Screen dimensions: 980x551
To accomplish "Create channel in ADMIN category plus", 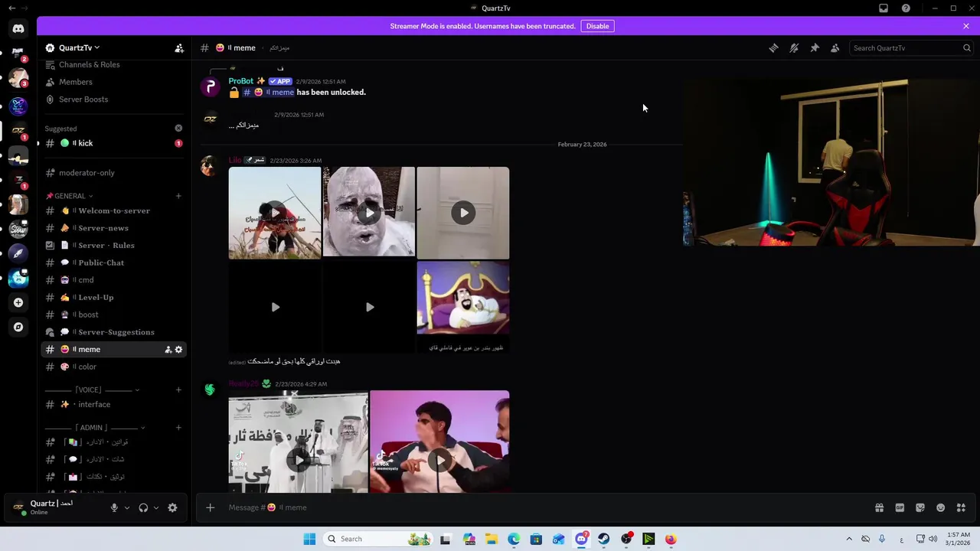I will [178, 427].
